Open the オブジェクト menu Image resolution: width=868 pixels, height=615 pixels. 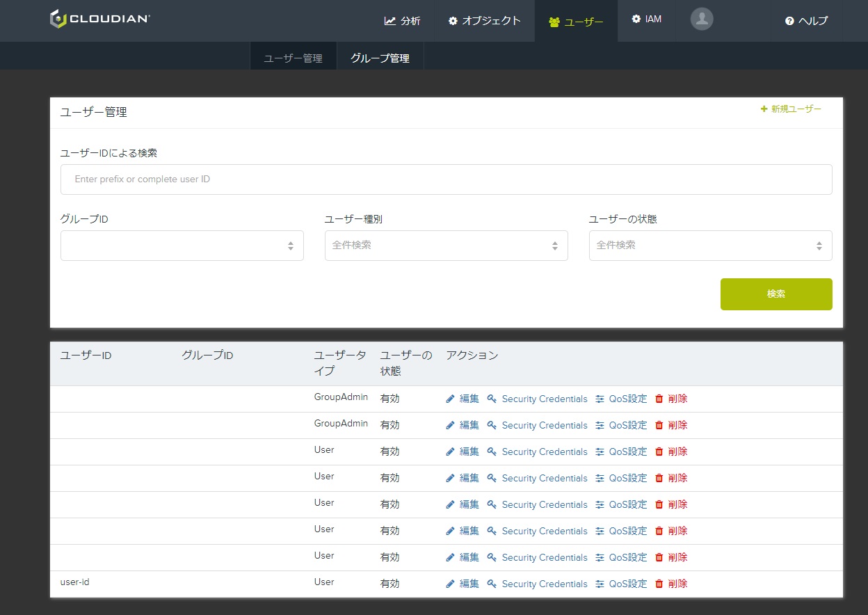tap(485, 21)
